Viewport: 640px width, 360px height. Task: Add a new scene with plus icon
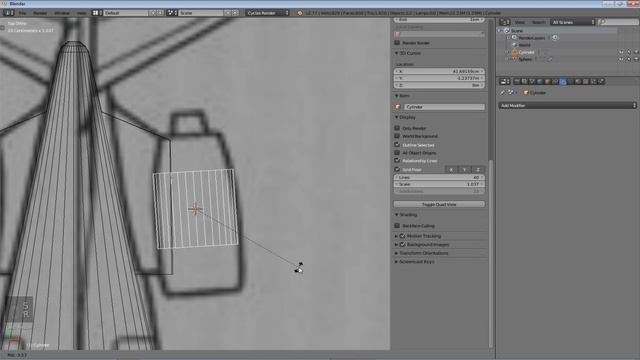(228, 13)
